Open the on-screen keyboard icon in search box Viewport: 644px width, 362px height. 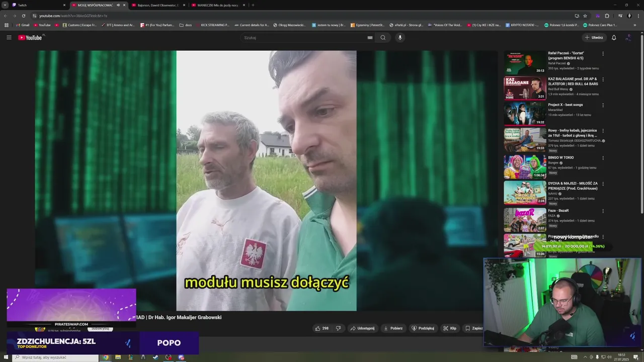[370, 37]
